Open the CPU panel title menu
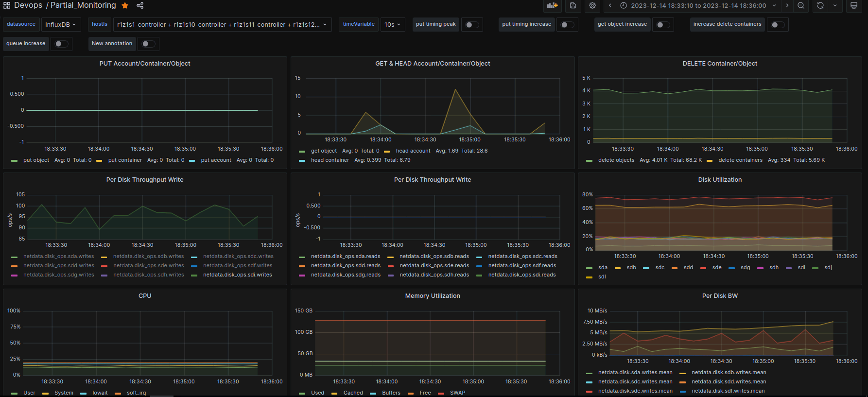The image size is (868, 397). pos(145,295)
